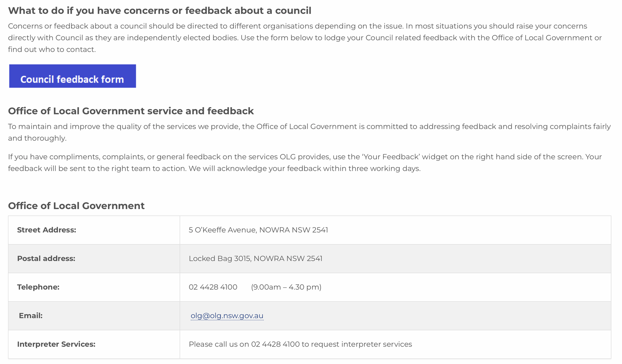Select the 'request interpreter services' text
The image size is (622, 364).
tap(361, 344)
